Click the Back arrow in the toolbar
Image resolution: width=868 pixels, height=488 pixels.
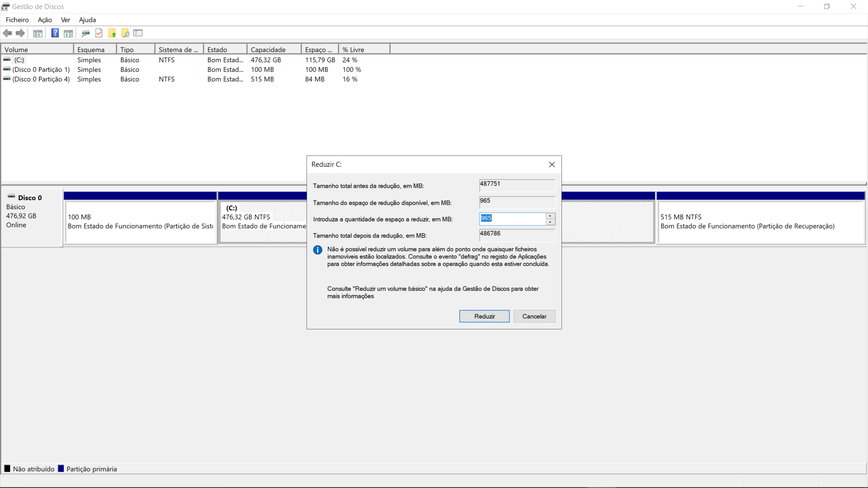point(7,33)
